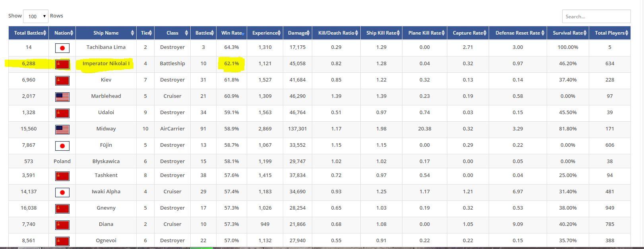The image size is (644, 249).
Task: Click the US flag in Marblehead row
Action: [x=62, y=97]
